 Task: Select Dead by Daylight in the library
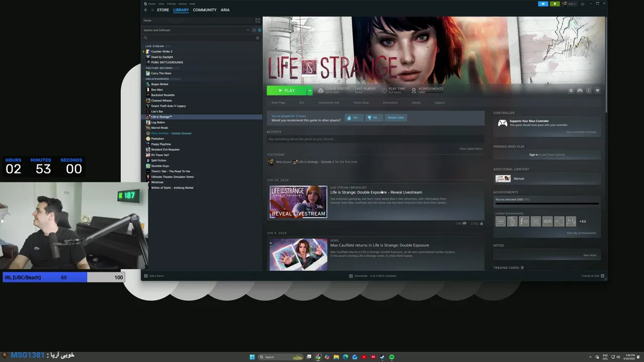point(162,57)
